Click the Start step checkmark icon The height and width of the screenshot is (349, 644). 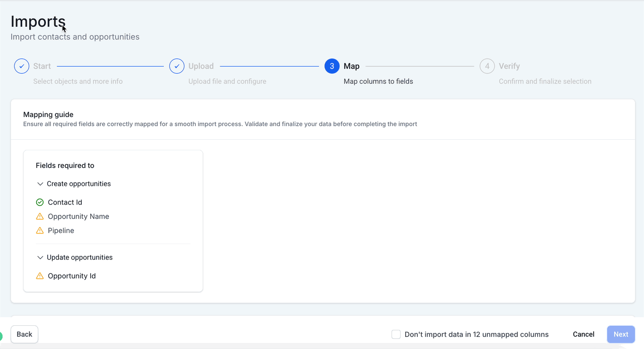click(x=22, y=66)
